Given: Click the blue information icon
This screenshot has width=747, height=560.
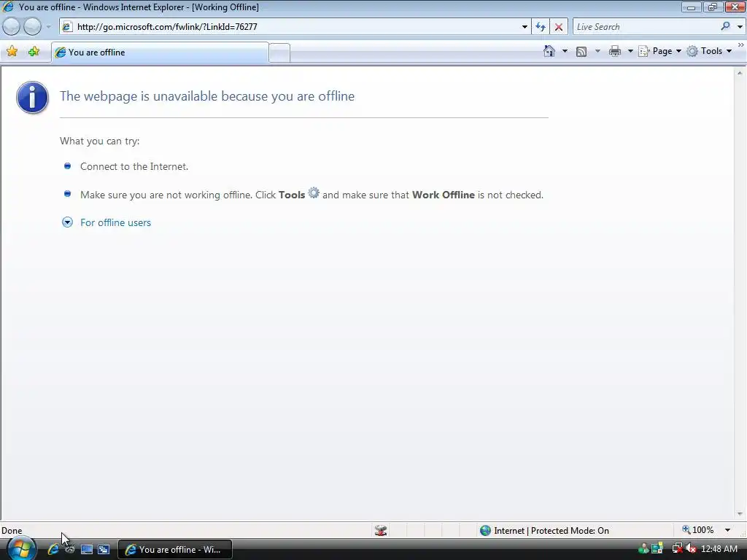Looking at the screenshot, I should [32, 97].
